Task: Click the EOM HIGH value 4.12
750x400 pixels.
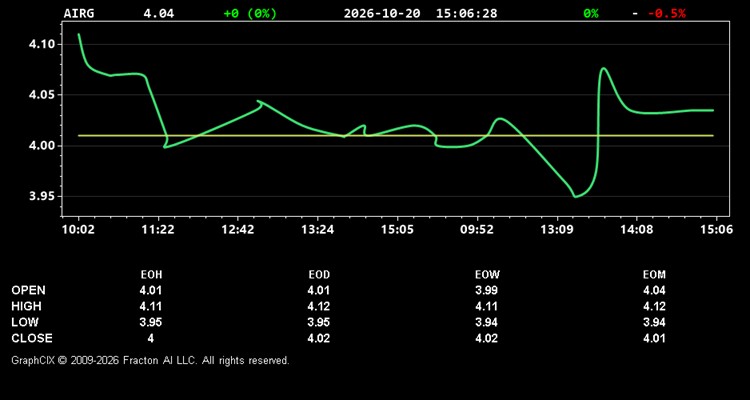Action: [x=654, y=306]
